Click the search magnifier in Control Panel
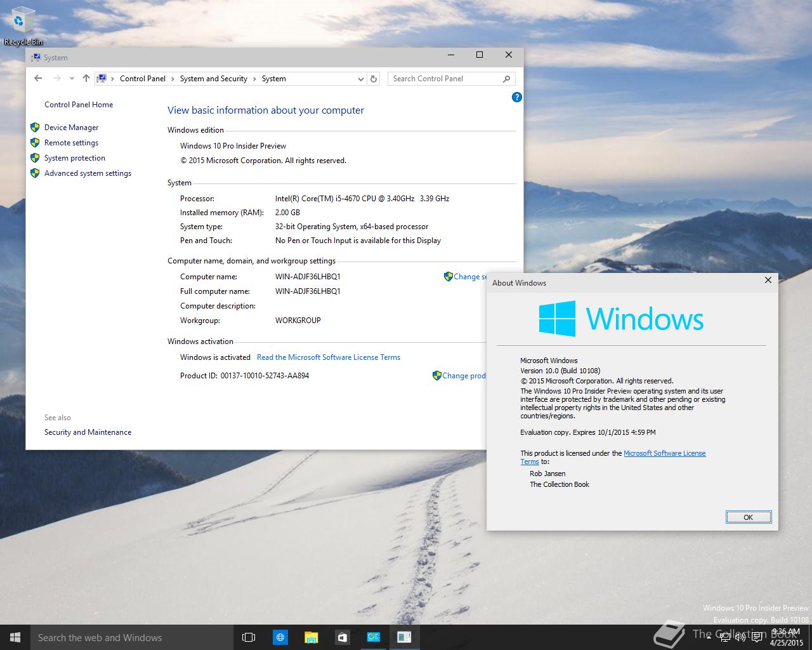 pos(506,79)
